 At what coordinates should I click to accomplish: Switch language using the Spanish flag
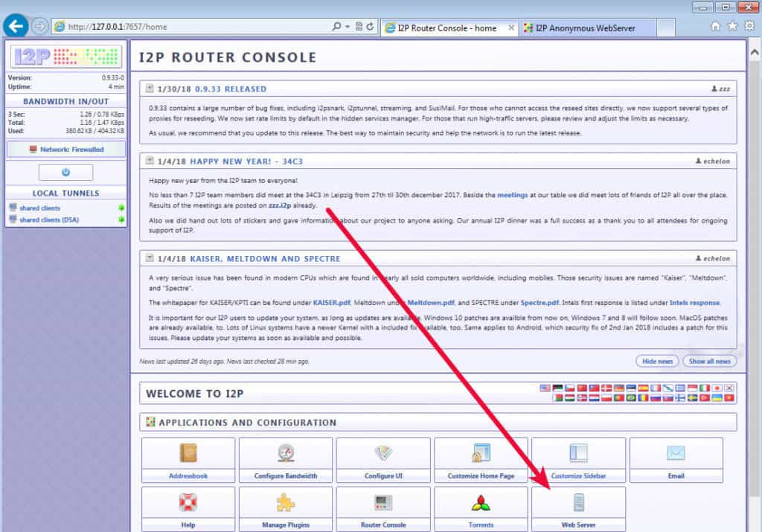pos(644,388)
